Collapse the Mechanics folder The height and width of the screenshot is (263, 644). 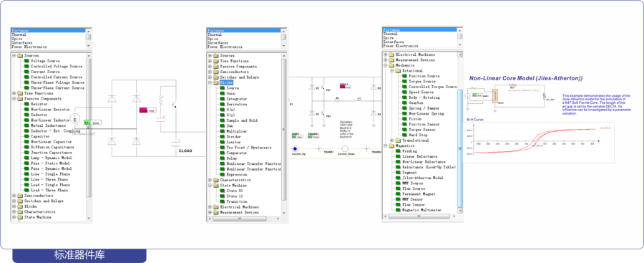[385, 65]
